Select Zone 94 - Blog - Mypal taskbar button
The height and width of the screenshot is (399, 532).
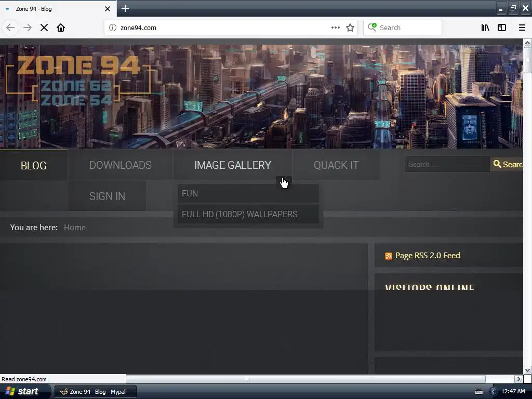pyautogui.click(x=96, y=392)
